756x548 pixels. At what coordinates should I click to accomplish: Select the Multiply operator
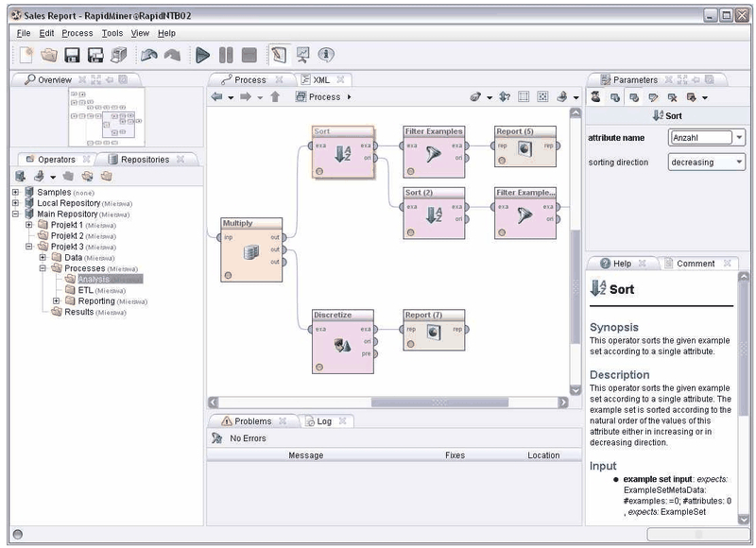251,249
